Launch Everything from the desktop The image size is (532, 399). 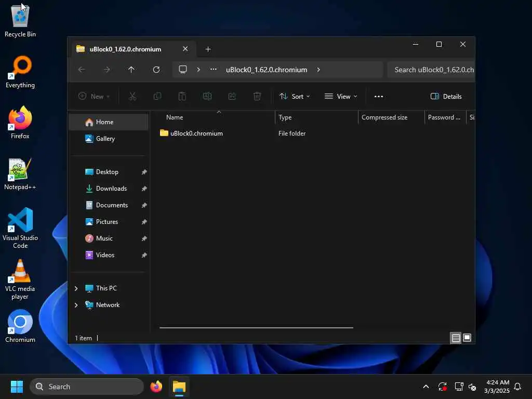tap(20, 72)
